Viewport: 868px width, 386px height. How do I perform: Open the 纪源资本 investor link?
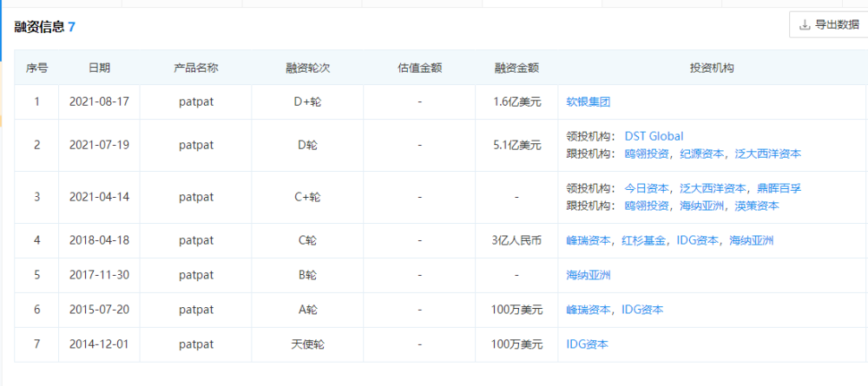click(x=701, y=154)
